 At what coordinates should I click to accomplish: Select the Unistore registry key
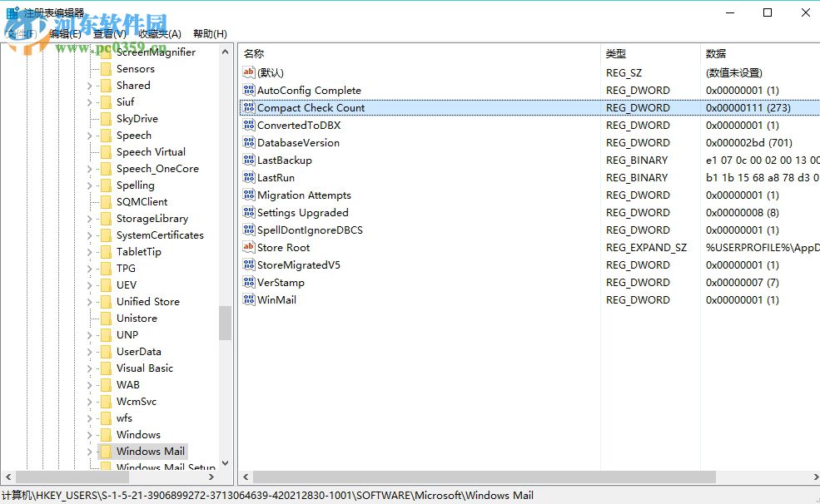135,318
